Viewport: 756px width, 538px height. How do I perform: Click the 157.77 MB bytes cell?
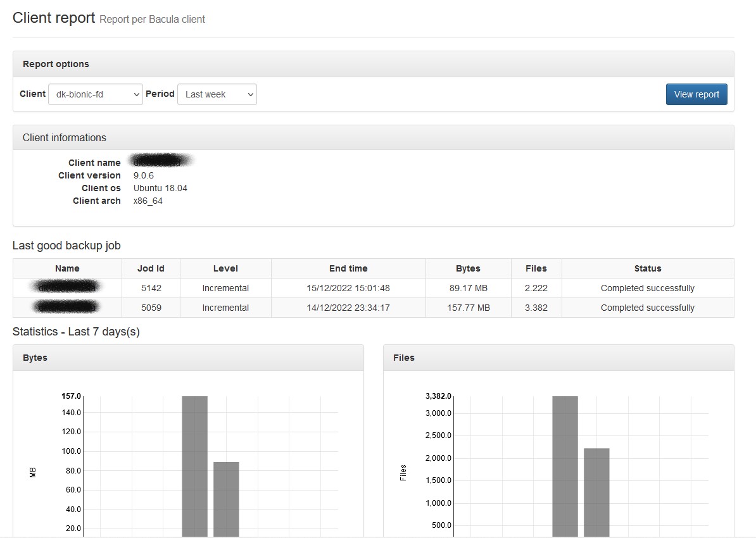[x=468, y=308]
